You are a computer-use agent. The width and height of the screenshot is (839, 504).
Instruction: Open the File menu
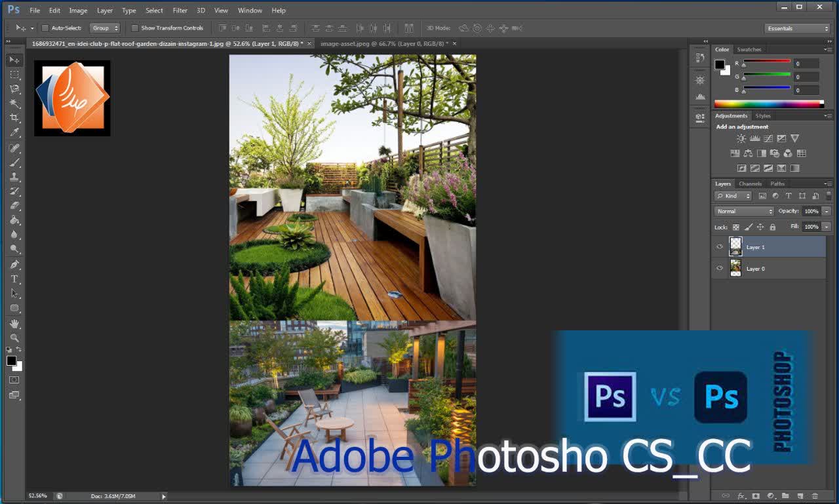[x=35, y=10]
